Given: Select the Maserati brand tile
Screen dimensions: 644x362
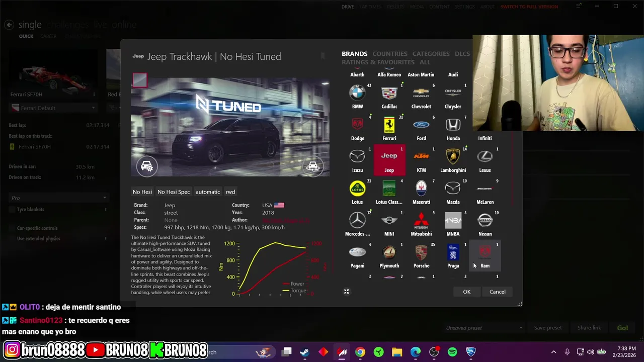Looking at the screenshot, I should [x=421, y=192].
